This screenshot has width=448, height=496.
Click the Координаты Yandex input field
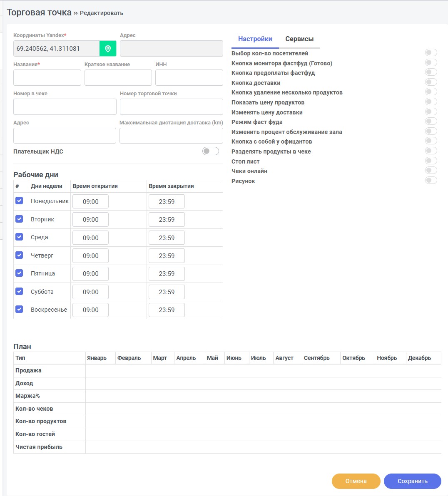(x=56, y=48)
